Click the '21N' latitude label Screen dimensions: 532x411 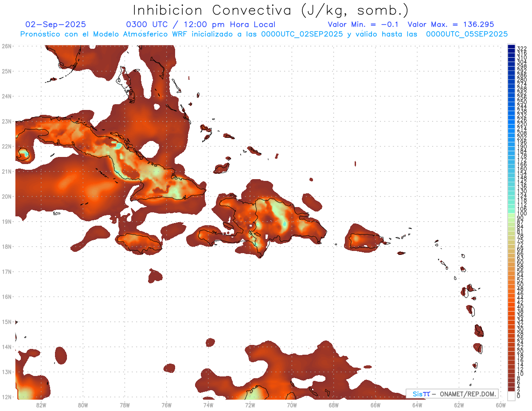(x=6, y=171)
